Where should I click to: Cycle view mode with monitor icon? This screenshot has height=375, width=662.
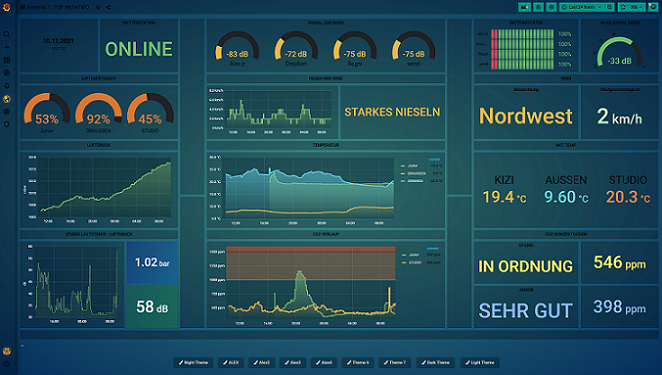pyautogui.click(x=653, y=7)
